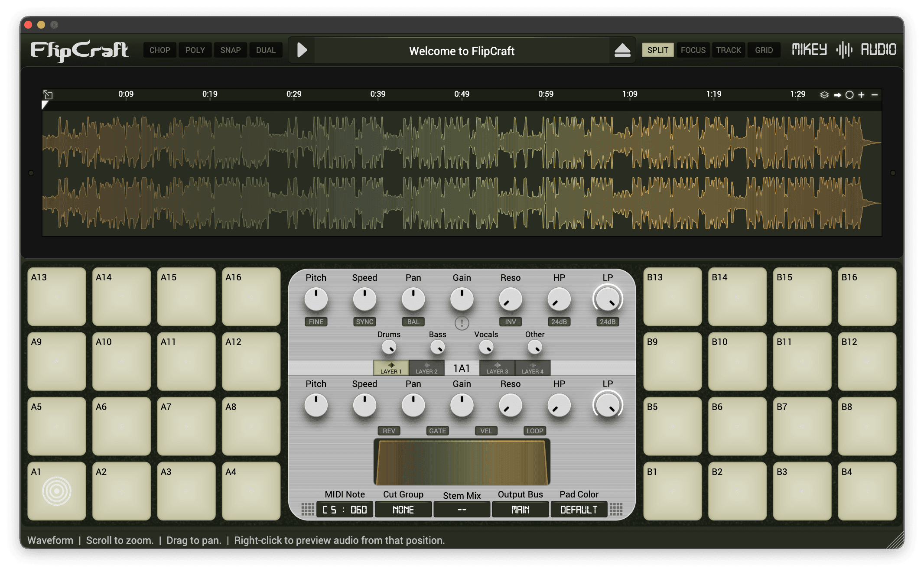
Task: Click the circle icon in the waveform toolbar
Action: [849, 95]
